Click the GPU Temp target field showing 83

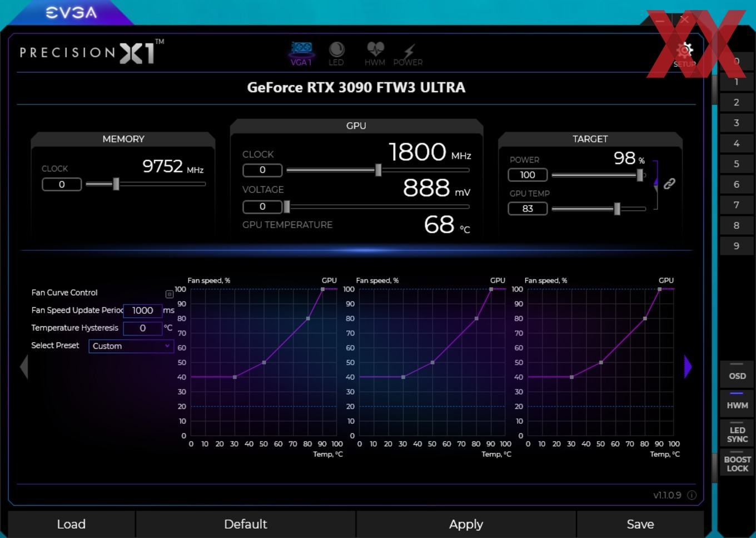[528, 209]
